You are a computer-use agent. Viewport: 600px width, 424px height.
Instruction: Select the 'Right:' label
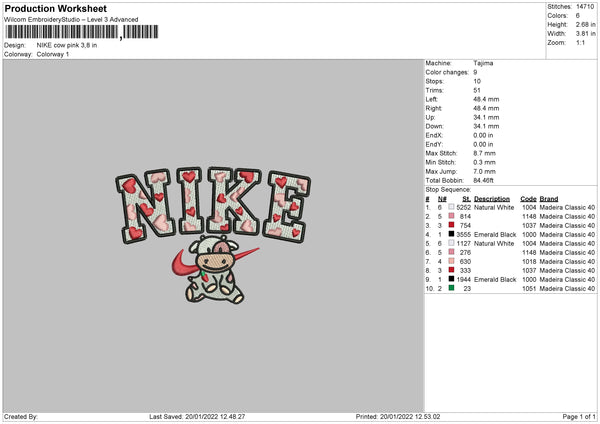(434, 108)
